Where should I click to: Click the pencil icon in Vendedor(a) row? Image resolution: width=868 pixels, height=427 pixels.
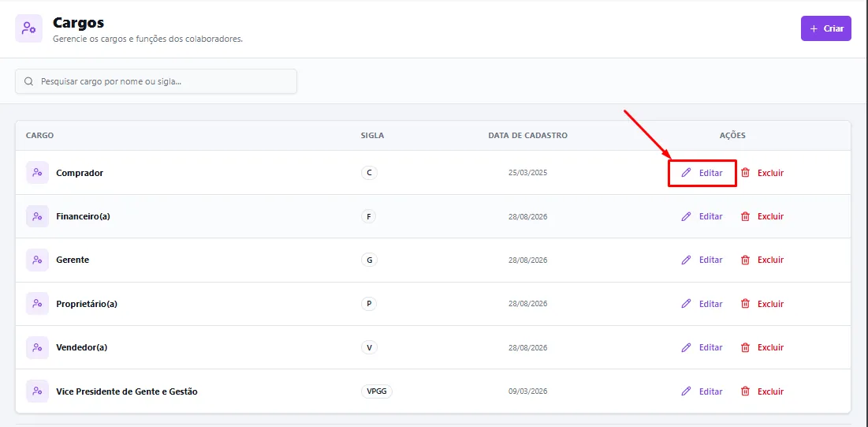[x=686, y=347]
